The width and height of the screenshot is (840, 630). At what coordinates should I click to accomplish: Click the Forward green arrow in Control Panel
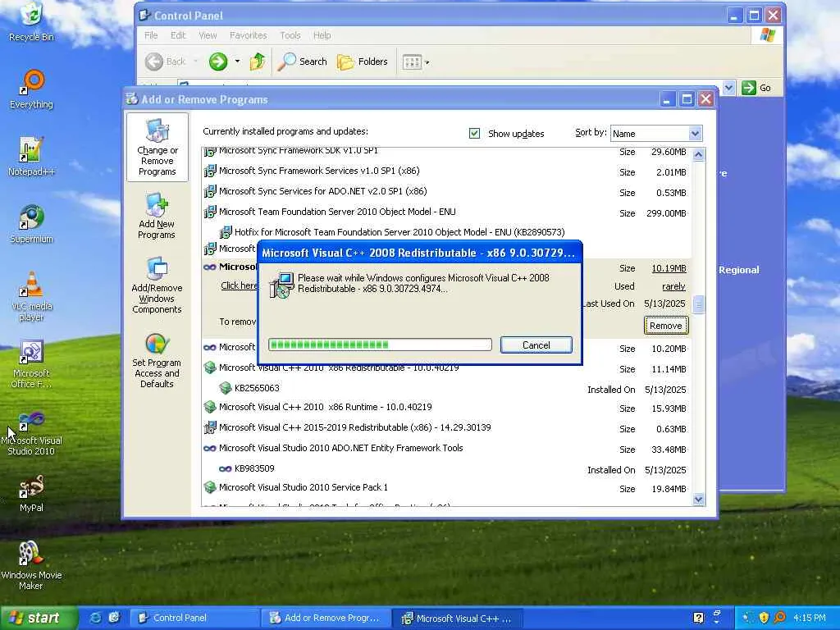tap(218, 62)
